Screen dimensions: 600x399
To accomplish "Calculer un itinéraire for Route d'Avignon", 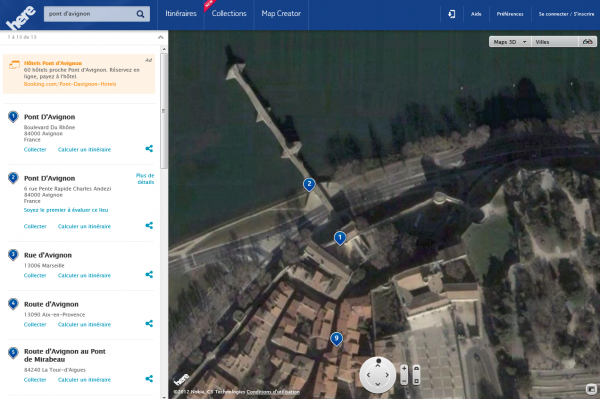I will (84, 324).
